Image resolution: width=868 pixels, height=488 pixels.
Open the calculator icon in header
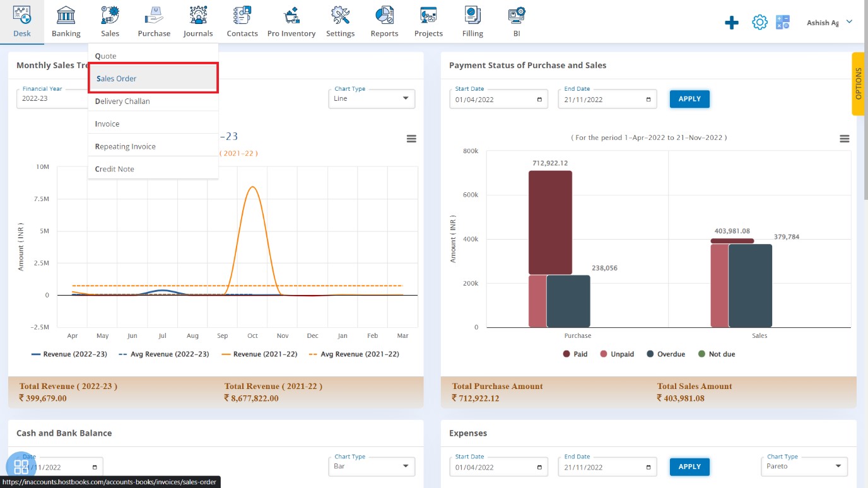click(x=783, y=23)
